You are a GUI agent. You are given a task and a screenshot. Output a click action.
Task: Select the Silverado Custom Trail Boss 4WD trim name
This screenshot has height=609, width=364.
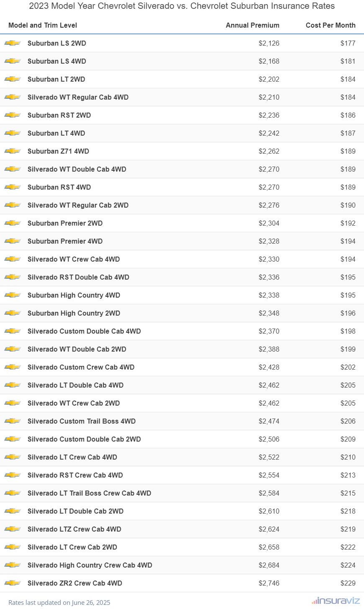coord(82,421)
